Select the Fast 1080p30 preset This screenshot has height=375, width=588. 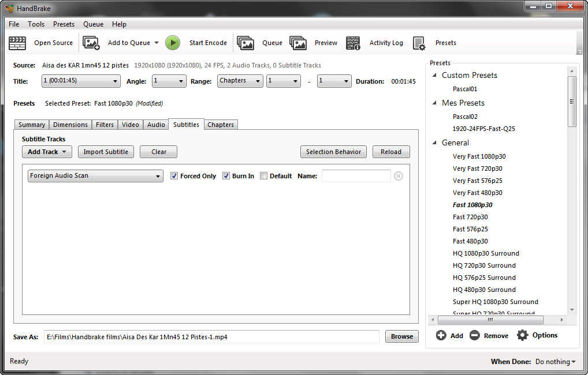(472, 205)
